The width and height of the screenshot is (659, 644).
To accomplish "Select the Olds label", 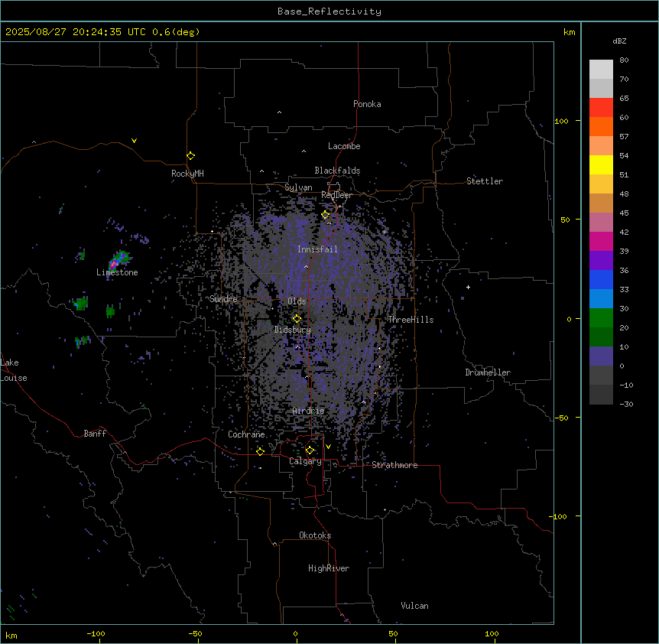I will coord(297,301).
